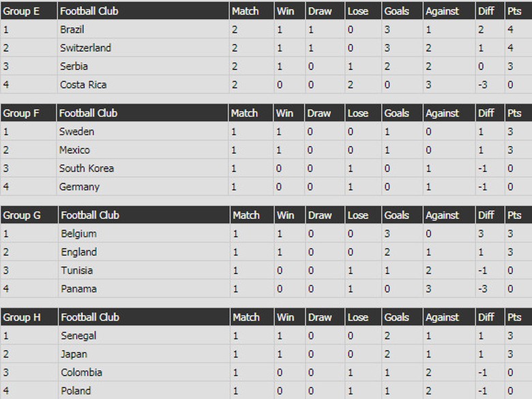
Task: Click Senegal in Group H
Action: click(78, 336)
